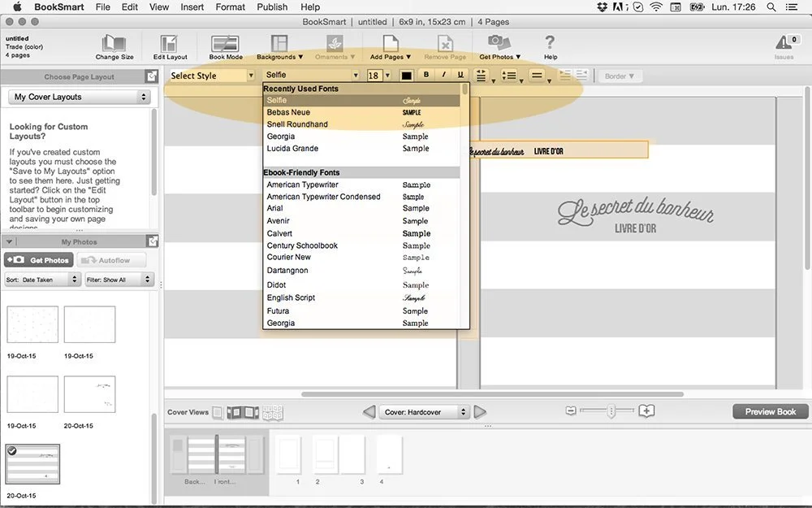Zoom in the page view
This screenshot has height=508, width=812.
[646, 411]
